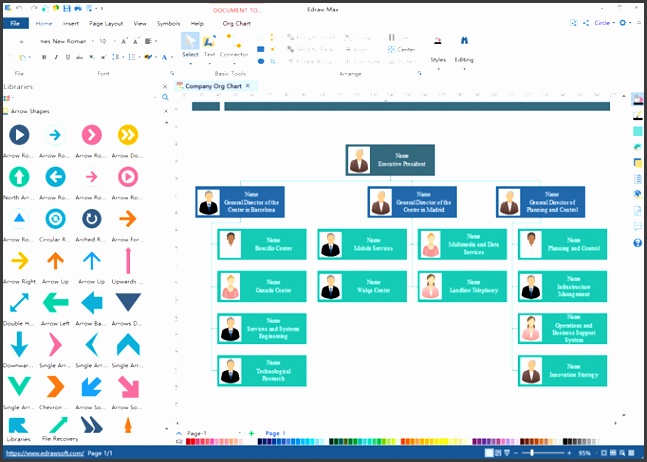Select the Arrow Right yellow shape

tap(19, 261)
